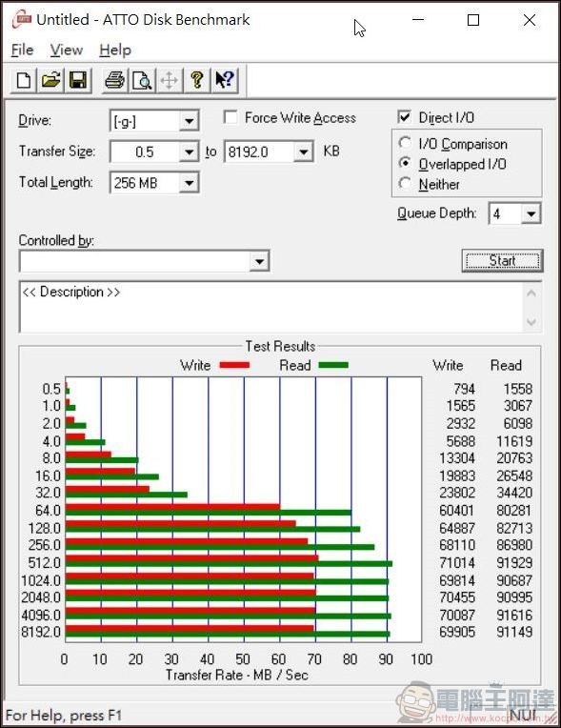The height and width of the screenshot is (728, 561).
Task: Click the read value 1558
Action: [518, 389]
